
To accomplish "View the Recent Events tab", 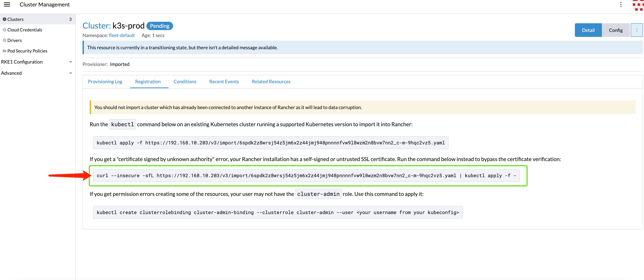I will click(224, 82).
